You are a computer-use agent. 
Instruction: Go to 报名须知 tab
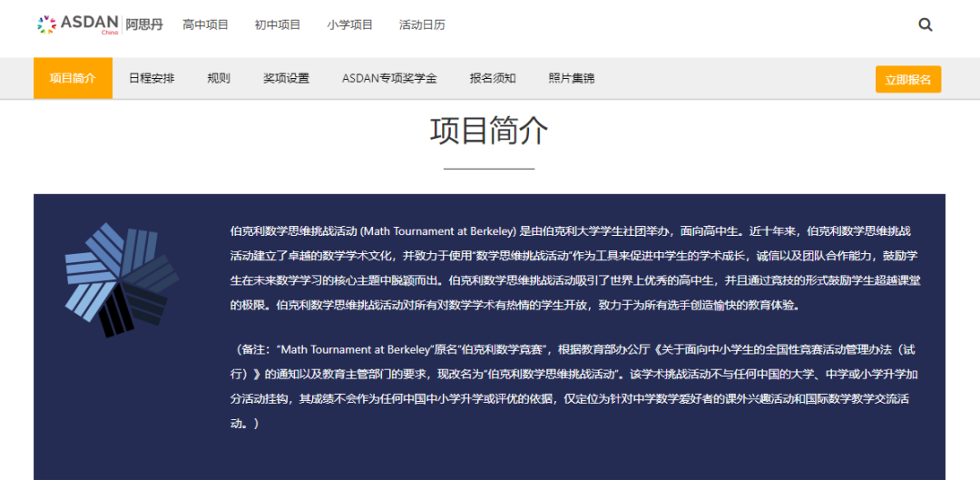493,79
